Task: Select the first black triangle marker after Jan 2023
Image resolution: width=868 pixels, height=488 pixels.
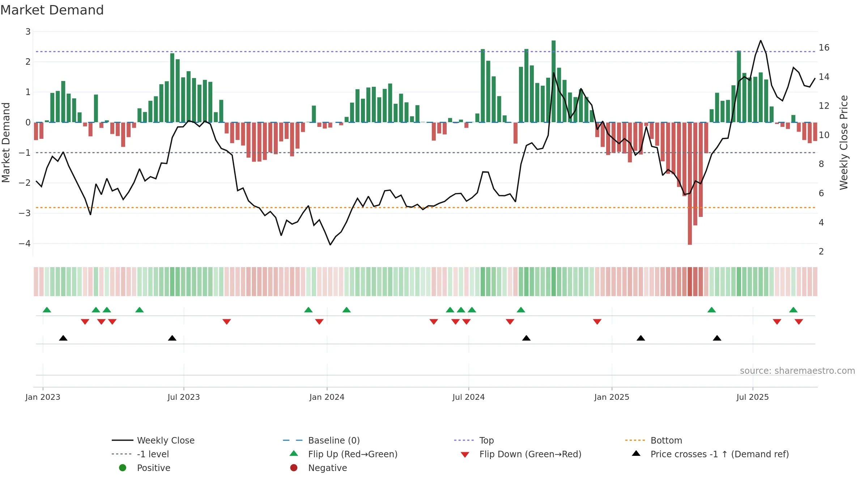Action: click(x=63, y=338)
